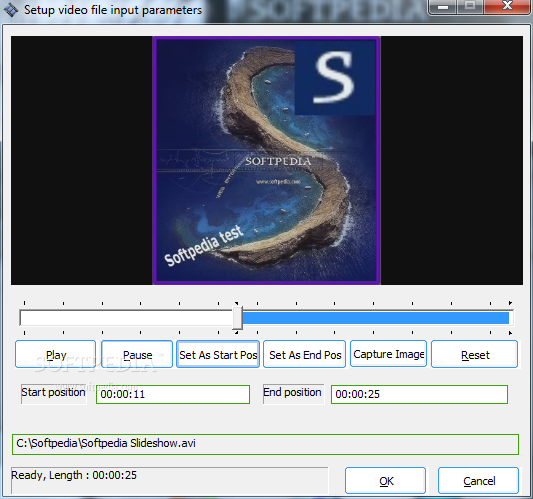The width and height of the screenshot is (533, 499).
Task: Click the 'Setup video file input parameters' title
Action: click(x=113, y=10)
